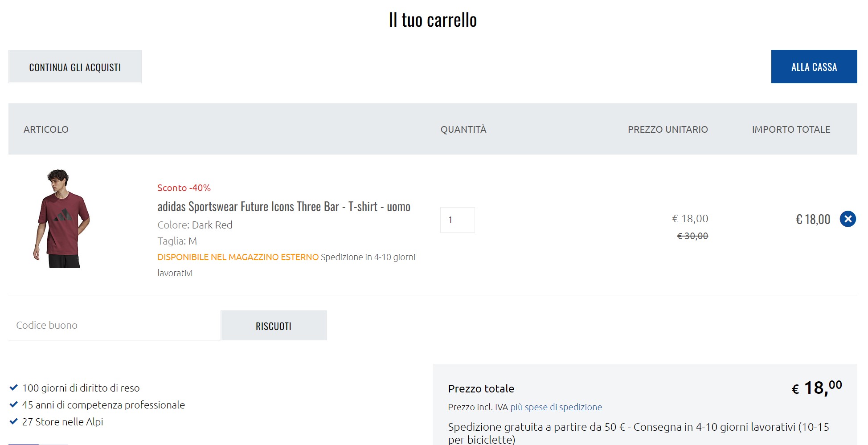This screenshot has width=868, height=445.
Task: Click the 45 anni di competenza professionale text
Action: pyautogui.click(x=103, y=405)
